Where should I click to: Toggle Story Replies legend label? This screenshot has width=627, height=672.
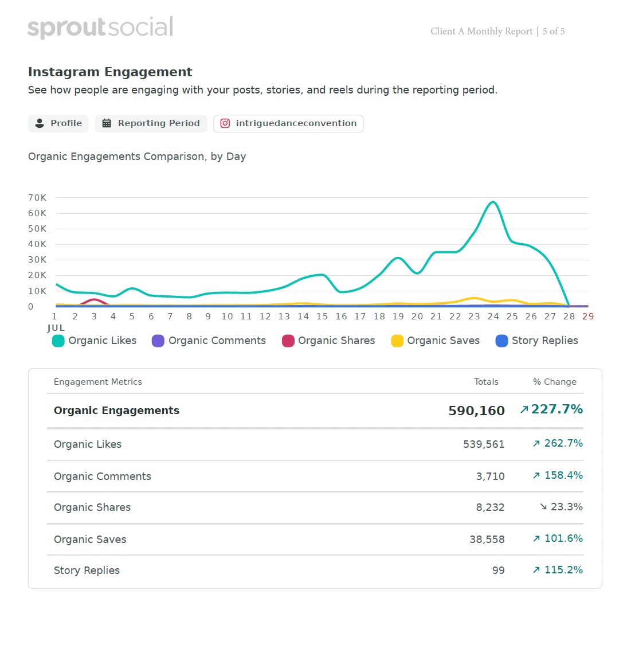click(545, 341)
